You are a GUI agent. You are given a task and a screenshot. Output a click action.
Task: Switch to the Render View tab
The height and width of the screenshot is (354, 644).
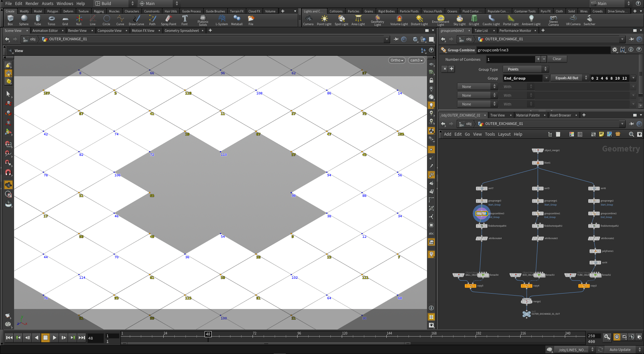77,31
